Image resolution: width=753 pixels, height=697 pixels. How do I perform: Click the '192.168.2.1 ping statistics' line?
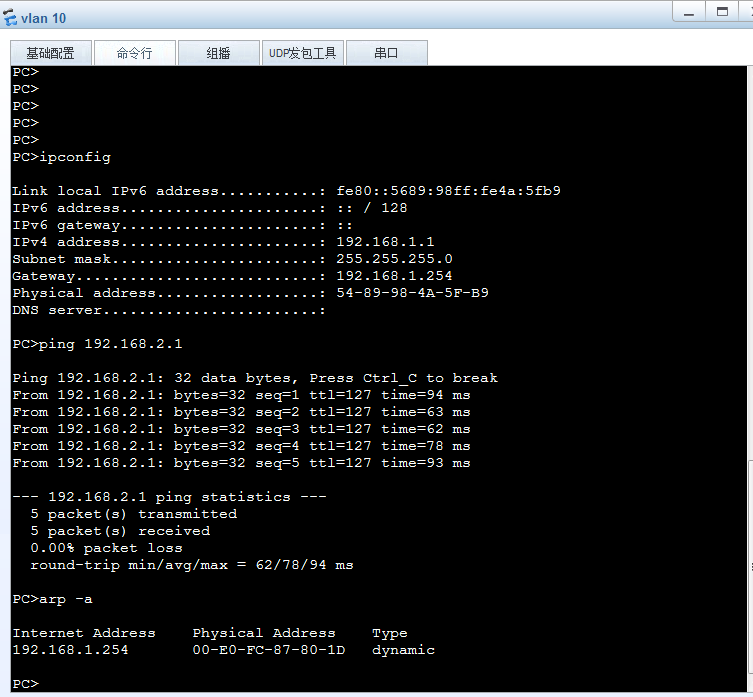(170, 497)
